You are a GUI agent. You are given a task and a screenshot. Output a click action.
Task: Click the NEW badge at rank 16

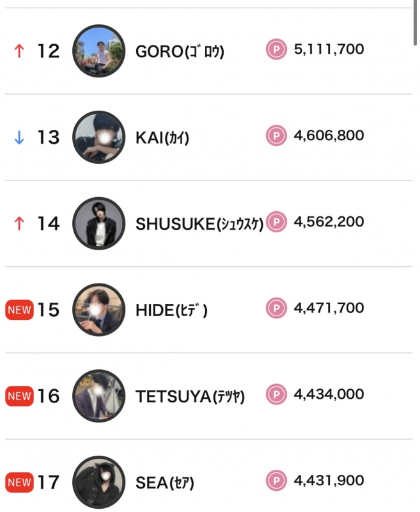point(19,396)
